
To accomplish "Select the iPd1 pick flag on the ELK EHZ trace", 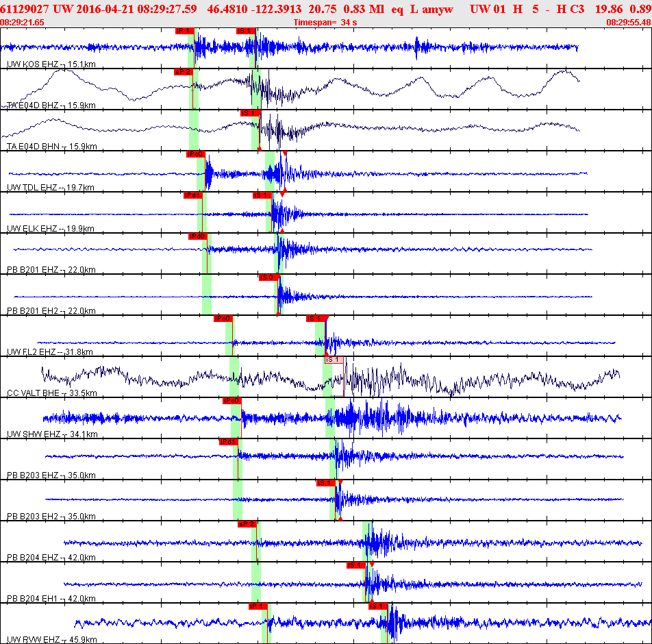I will click(x=193, y=195).
